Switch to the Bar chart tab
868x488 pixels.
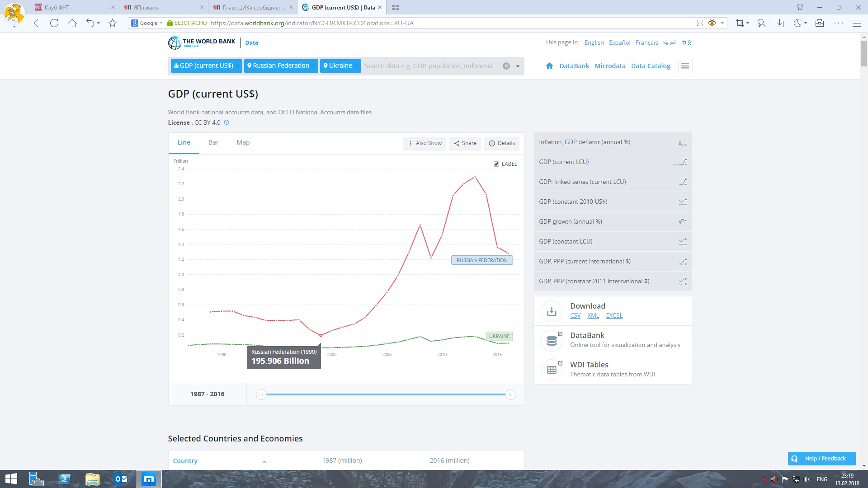[x=213, y=142]
